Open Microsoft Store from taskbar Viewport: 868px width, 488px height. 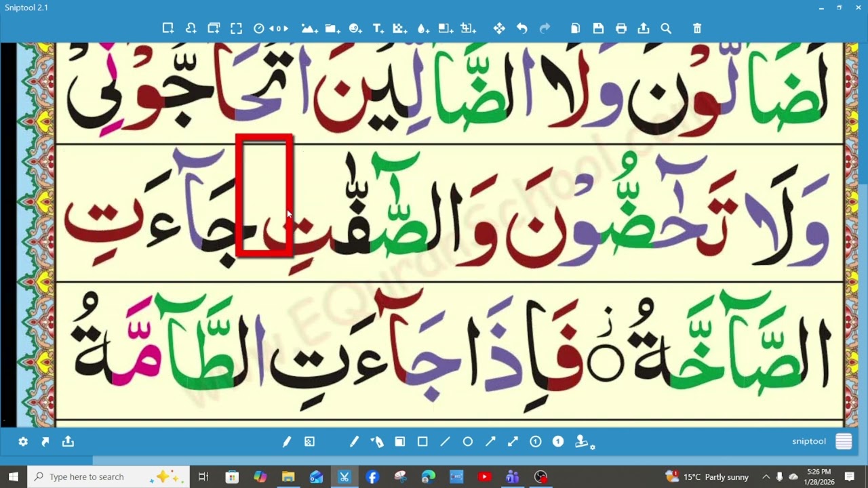tap(232, 476)
